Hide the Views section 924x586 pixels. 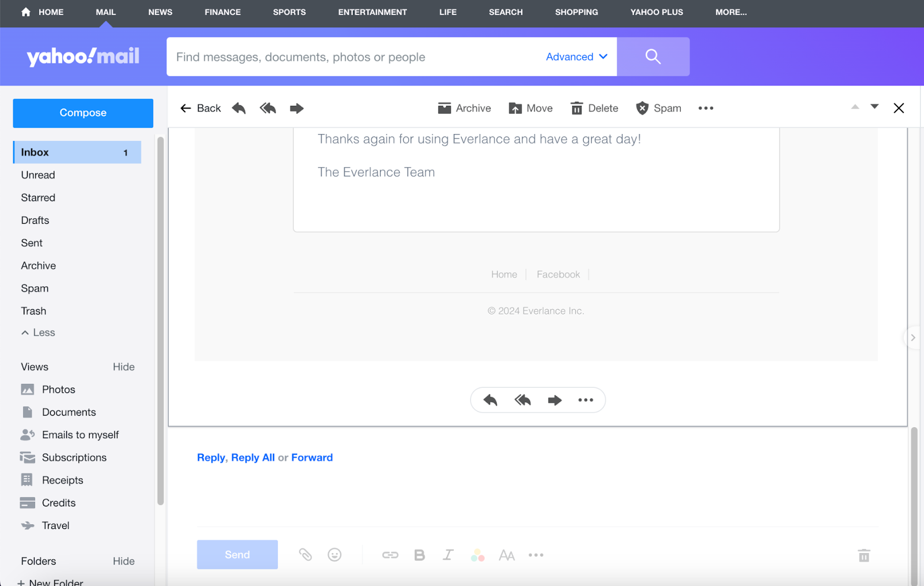click(124, 367)
